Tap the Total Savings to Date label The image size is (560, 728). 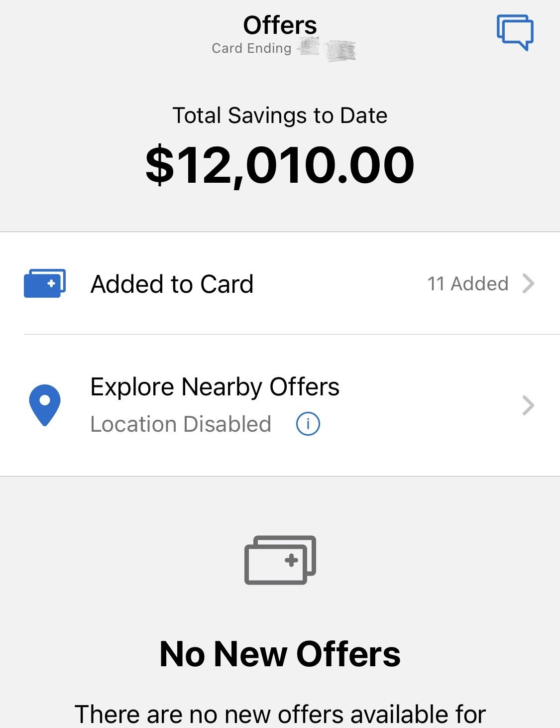pos(280,116)
